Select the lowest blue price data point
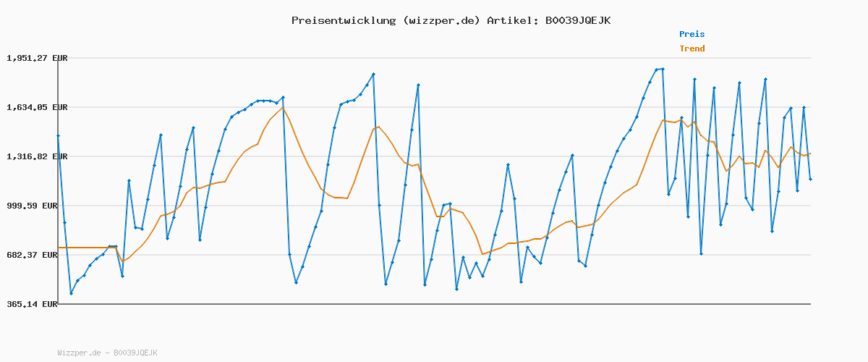868x362 pixels. [71, 293]
